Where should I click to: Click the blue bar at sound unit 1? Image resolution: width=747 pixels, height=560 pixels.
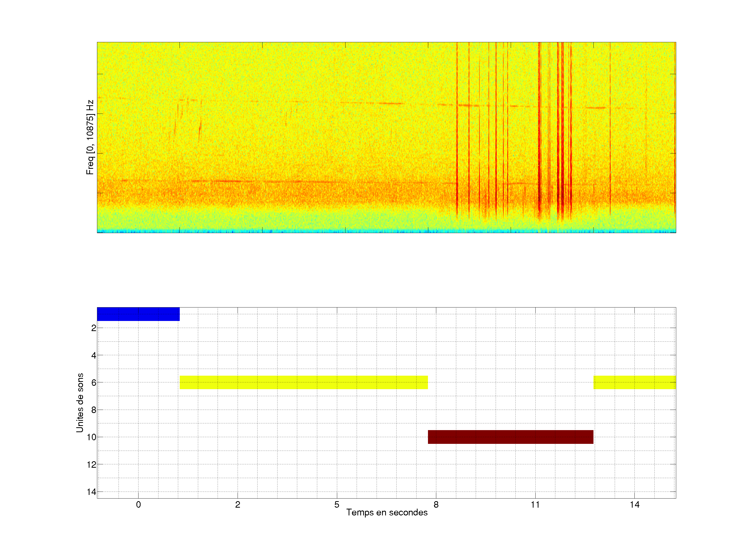pyautogui.click(x=138, y=314)
